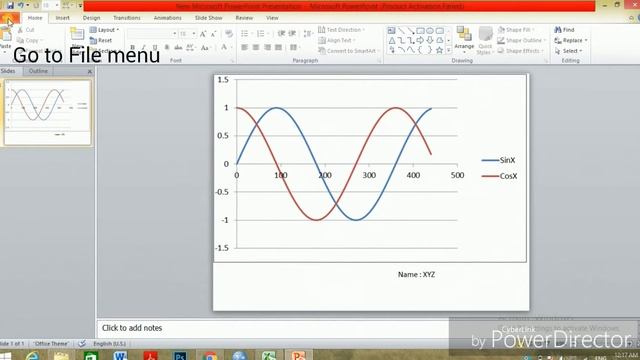The height and width of the screenshot is (360, 640).
Task: Click the Clear Formatting icon
Action: [x=229, y=34]
